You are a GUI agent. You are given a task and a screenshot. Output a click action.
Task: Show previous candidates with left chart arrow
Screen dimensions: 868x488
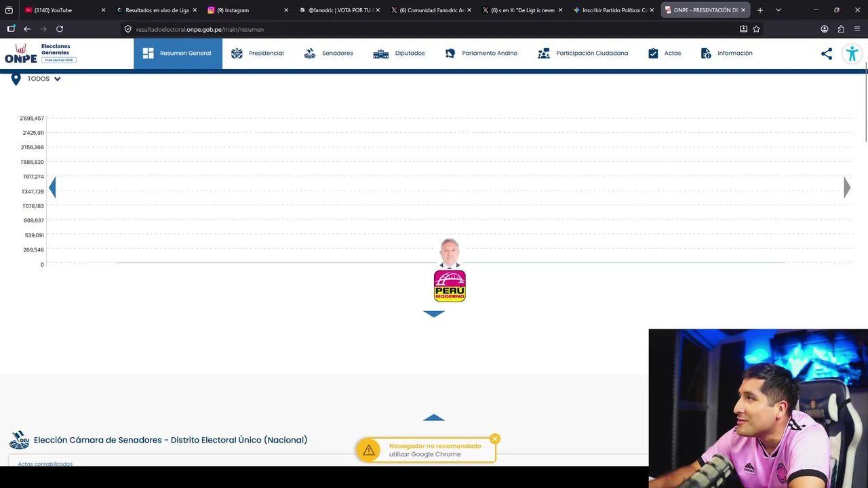(x=52, y=187)
